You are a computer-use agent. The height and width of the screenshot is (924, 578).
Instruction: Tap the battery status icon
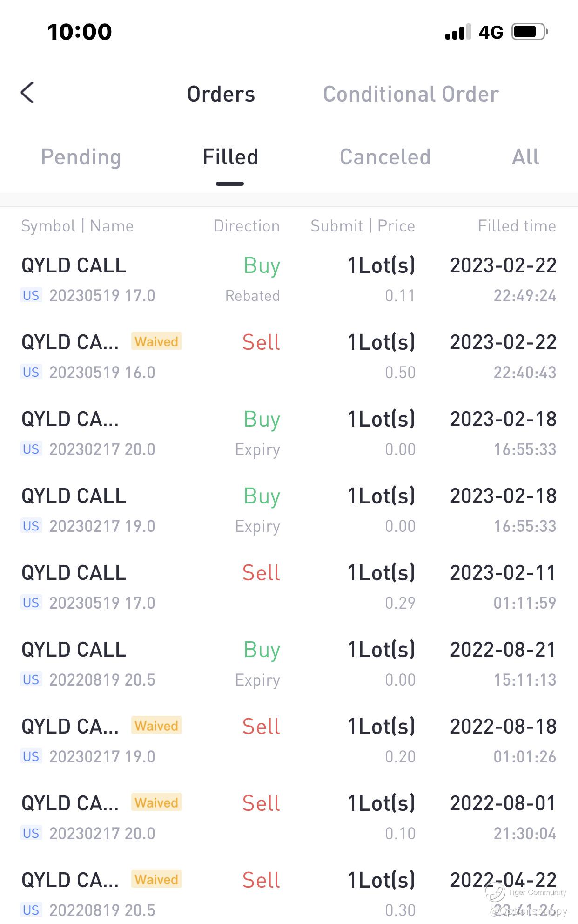pyautogui.click(x=530, y=32)
